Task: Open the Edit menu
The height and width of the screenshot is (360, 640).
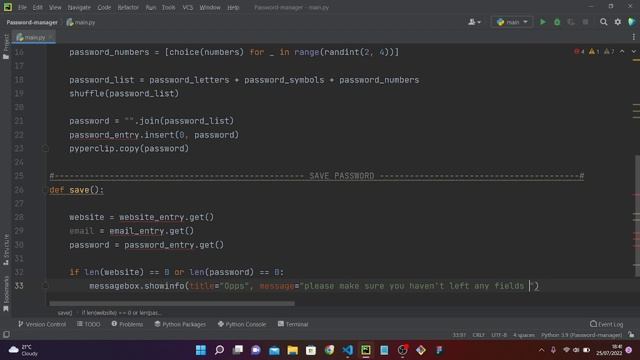Action: [x=38, y=7]
